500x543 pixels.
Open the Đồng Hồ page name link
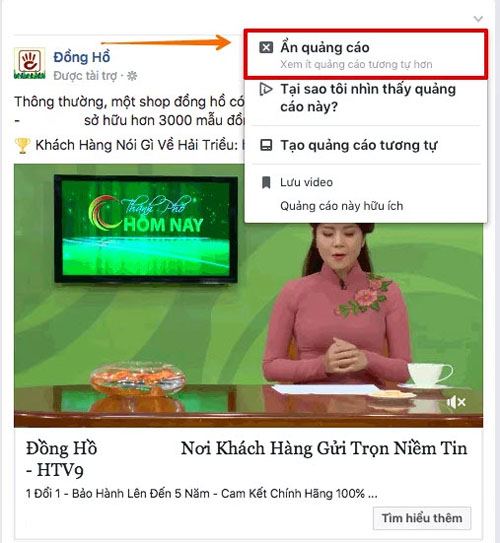click(82, 57)
